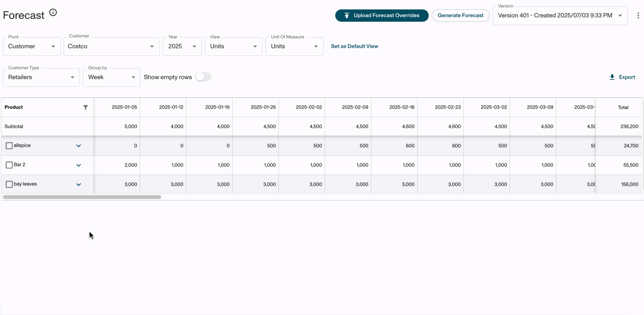Click the Generate Forecast button

click(460, 15)
